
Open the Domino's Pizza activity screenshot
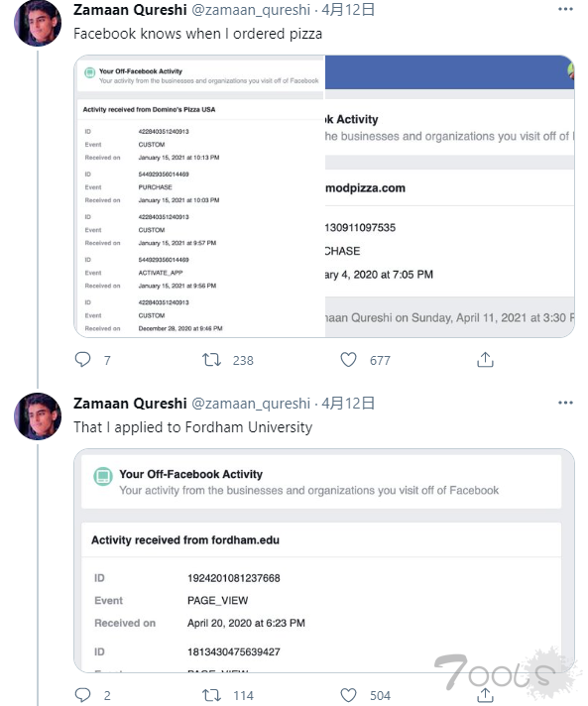point(199,196)
